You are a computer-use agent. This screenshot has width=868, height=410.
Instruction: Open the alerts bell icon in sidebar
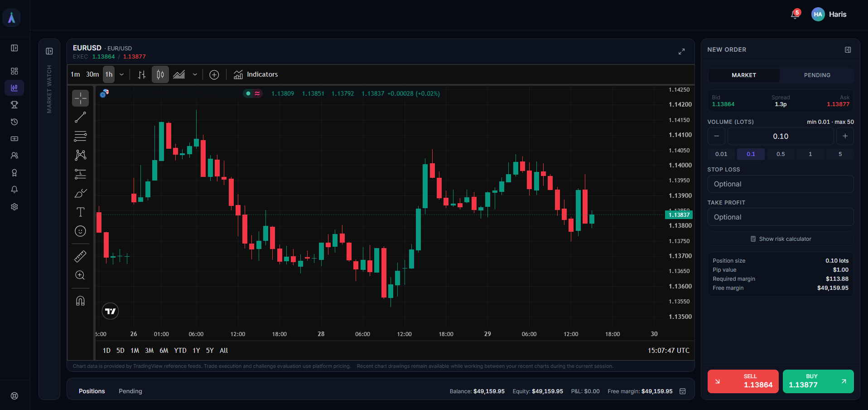(14, 190)
